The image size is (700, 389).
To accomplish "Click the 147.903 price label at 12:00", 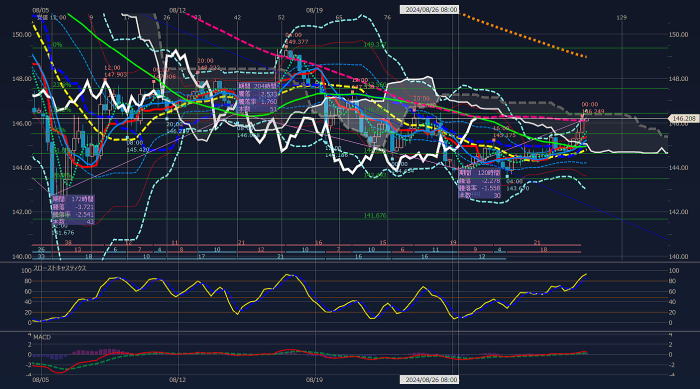I will [x=115, y=75].
